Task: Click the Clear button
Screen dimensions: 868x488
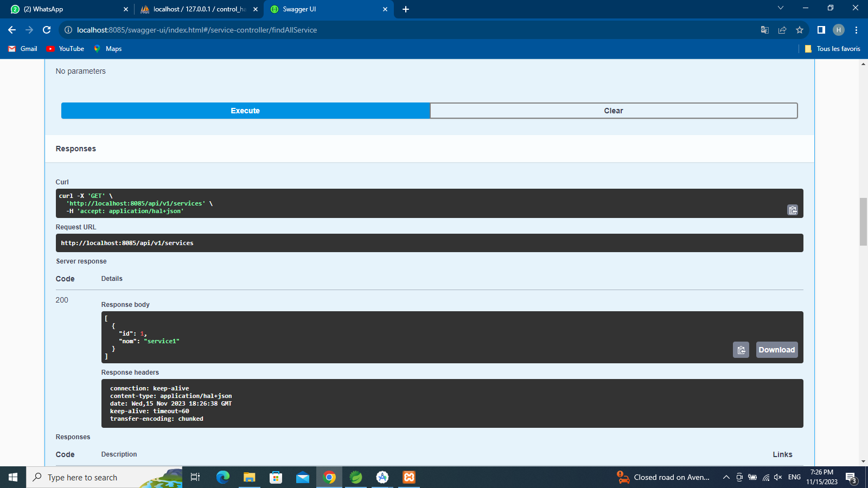Action: point(613,110)
